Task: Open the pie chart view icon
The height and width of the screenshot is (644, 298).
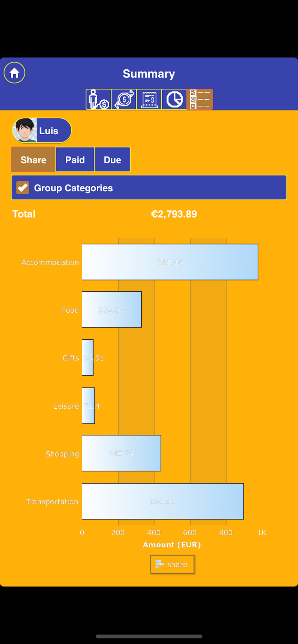Action: click(x=174, y=99)
